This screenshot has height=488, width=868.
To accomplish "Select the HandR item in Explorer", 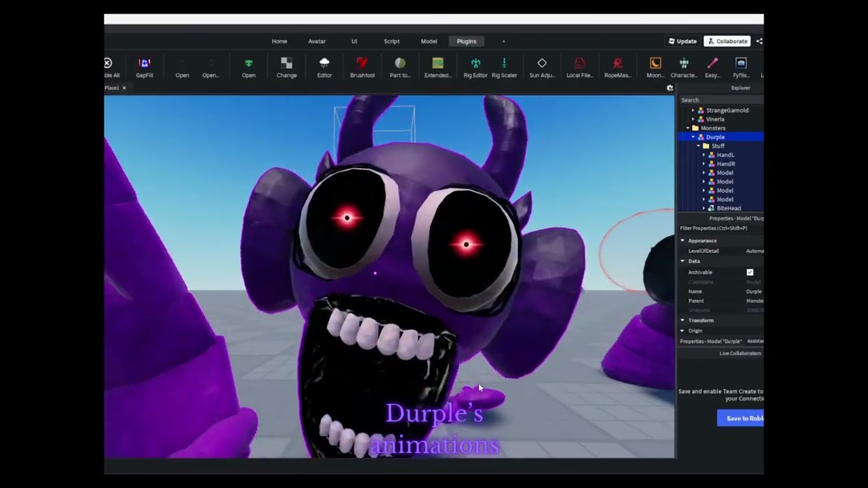I will pos(726,164).
